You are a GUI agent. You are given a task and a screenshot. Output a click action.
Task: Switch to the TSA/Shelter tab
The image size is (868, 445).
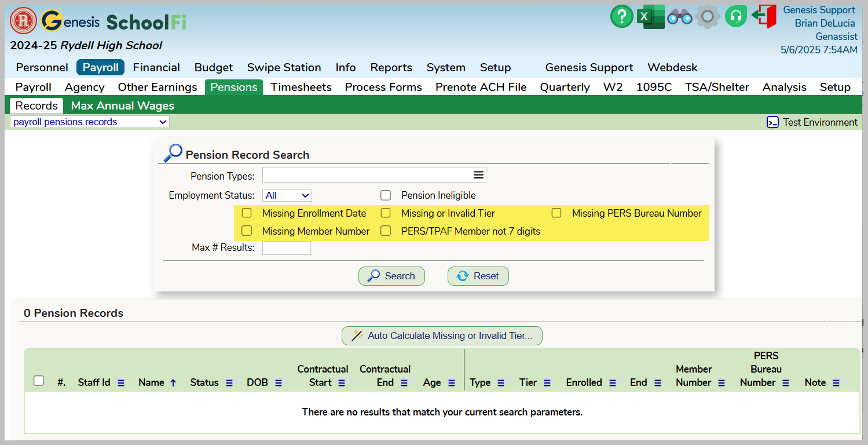click(717, 87)
